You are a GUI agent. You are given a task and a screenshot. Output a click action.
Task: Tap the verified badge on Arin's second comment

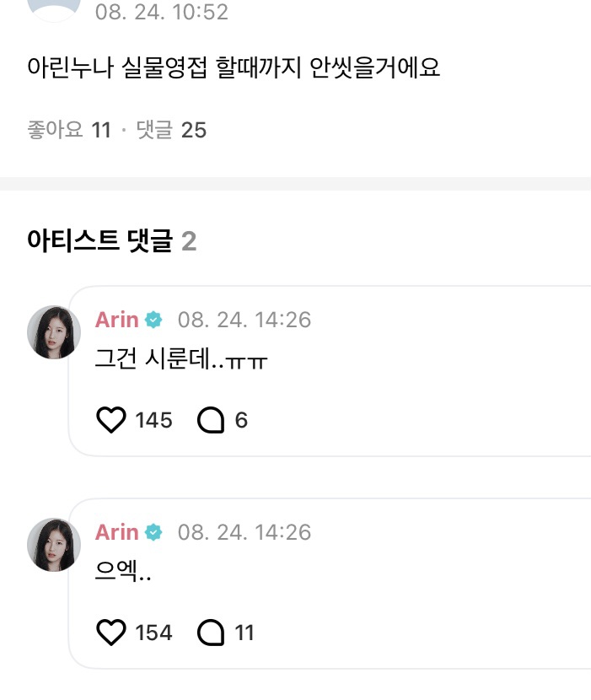coord(153,532)
